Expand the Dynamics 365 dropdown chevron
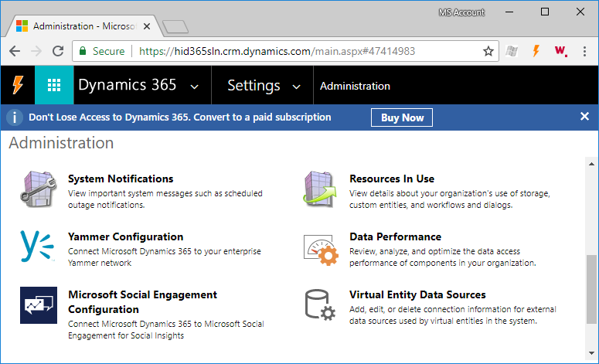The image size is (599, 364). coord(195,87)
